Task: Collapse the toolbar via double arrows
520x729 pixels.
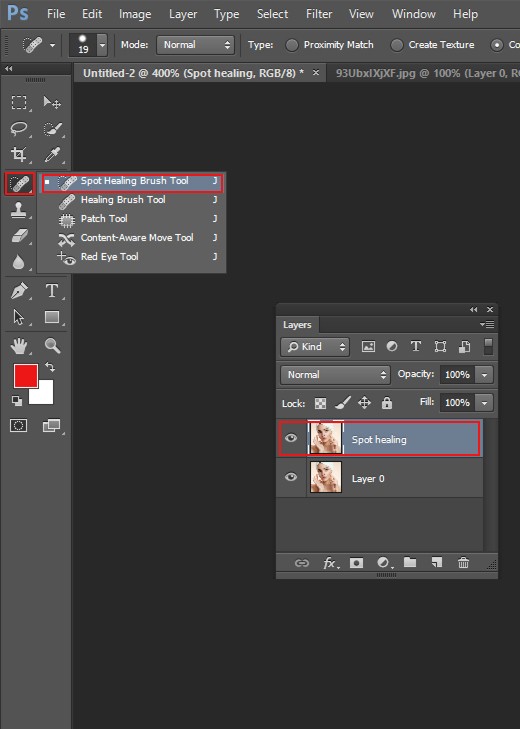Action: click(x=9, y=69)
